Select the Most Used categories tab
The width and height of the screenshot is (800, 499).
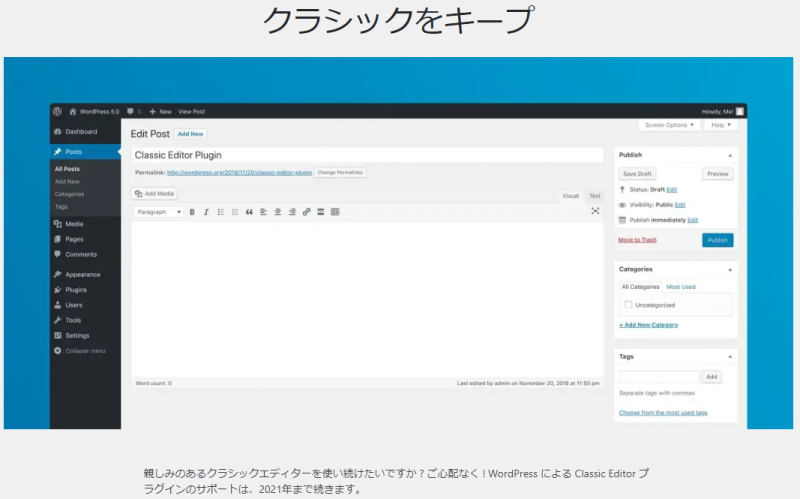click(681, 287)
